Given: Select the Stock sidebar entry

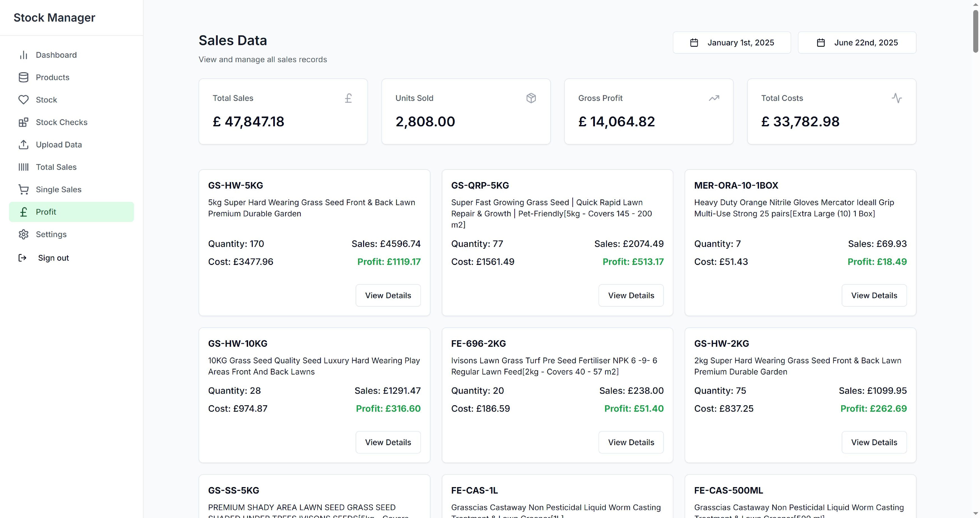Looking at the screenshot, I should (71, 100).
